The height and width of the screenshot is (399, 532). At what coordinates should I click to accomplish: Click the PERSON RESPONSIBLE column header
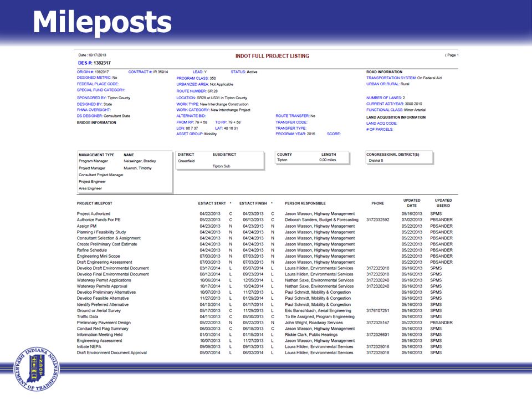(x=305, y=203)
